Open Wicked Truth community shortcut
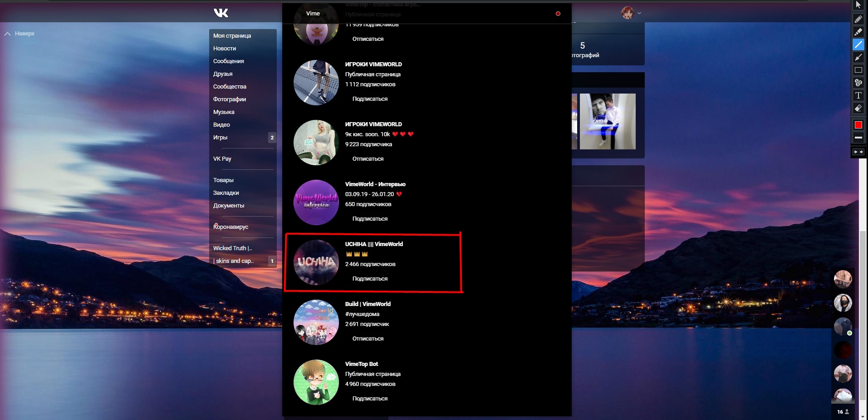This screenshot has width=868, height=420. coord(232,248)
